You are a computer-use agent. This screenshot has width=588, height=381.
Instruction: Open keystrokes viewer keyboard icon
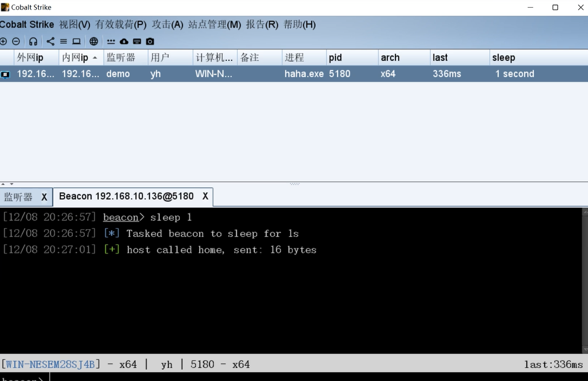pyautogui.click(x=137, y=41)
